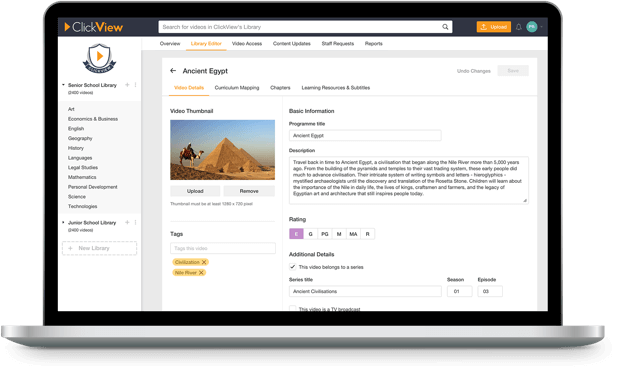This screenshot has width=618, height=369.
Task: Select the purple E rating swatch
Action: tap(296, 234)
